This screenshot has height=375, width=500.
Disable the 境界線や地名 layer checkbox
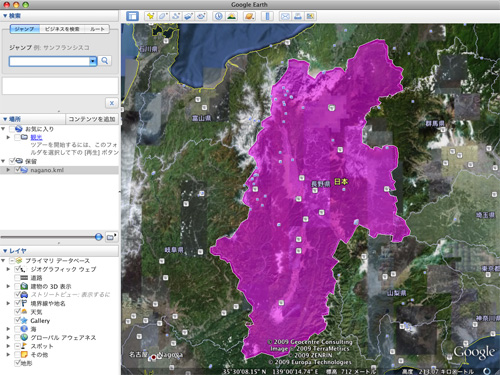(17, 303)
